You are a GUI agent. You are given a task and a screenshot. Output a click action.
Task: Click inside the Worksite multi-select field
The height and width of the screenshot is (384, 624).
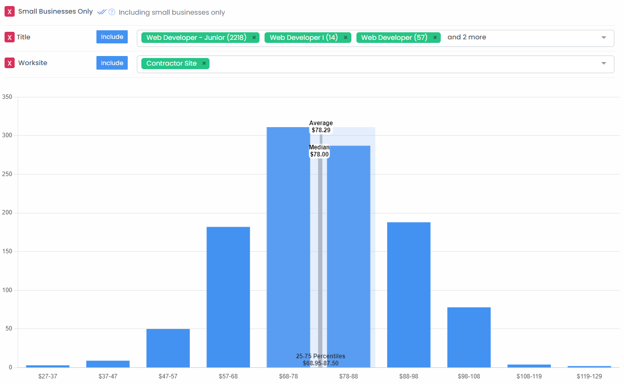[375, 64]
